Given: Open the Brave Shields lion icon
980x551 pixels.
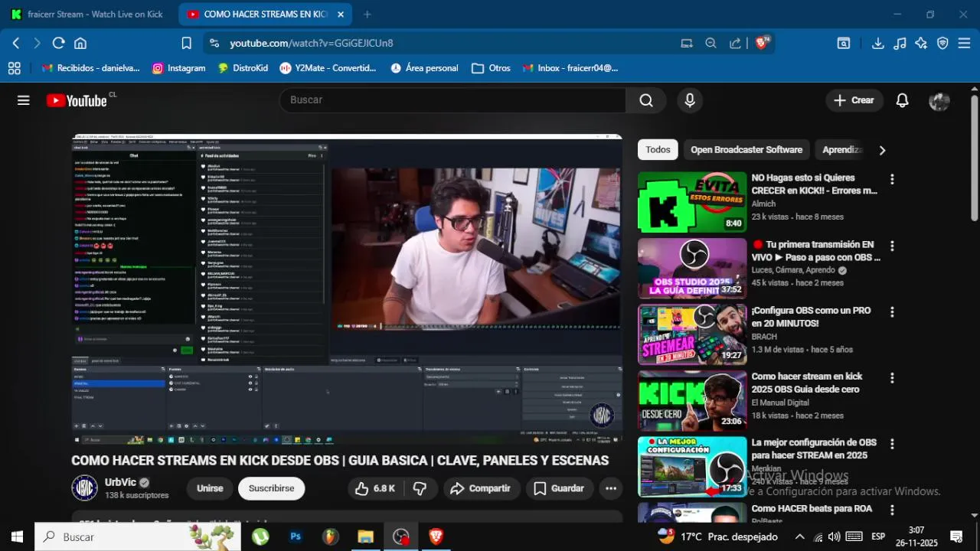Looking at the screenshot, I should coord(762,44).
